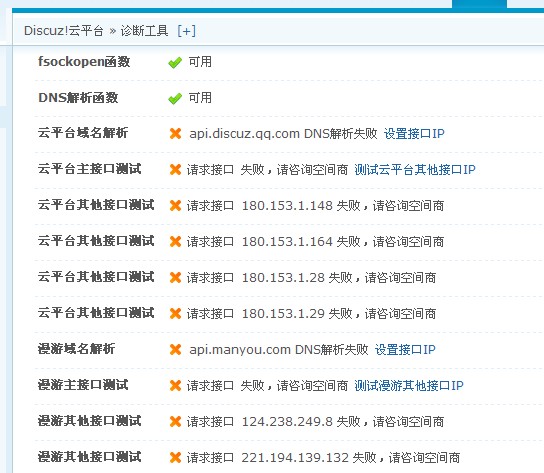Viewport: 544px width, 473px height.
Task: Click the 180.153.1.164 失败 result text
Action: click(315, 242)
